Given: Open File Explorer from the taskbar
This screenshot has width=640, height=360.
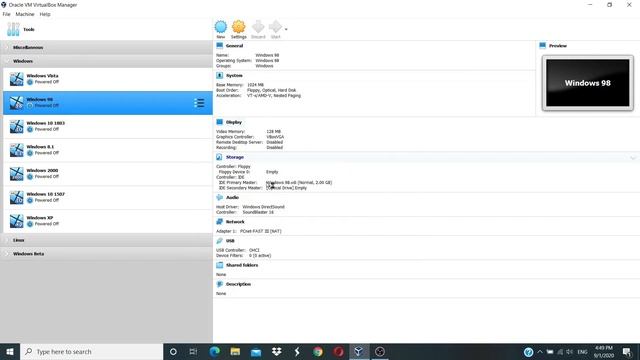Looking at the screenshot, I should (235, 352).
